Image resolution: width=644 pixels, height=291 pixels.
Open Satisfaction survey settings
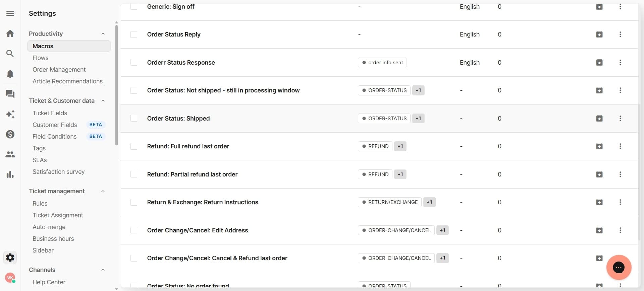58,172
